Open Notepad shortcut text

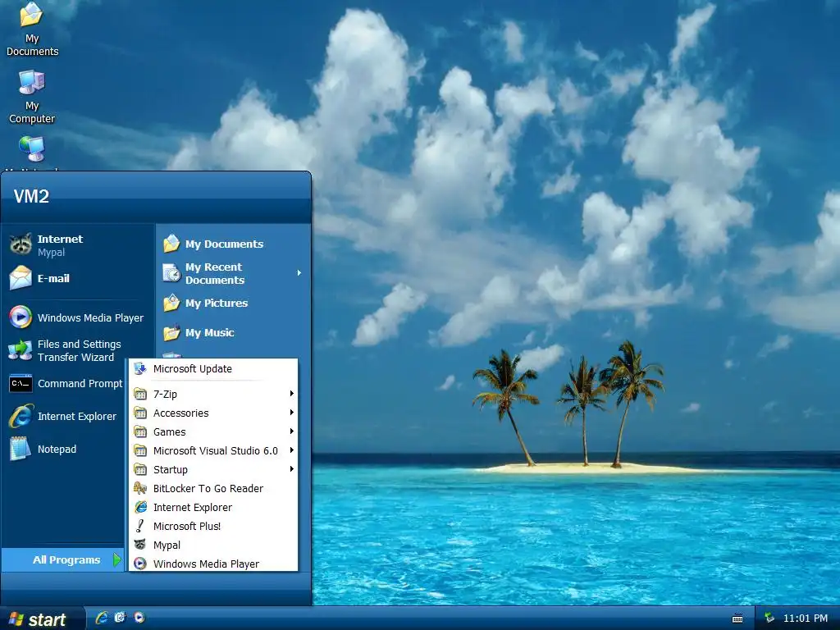tap(57, 449)
